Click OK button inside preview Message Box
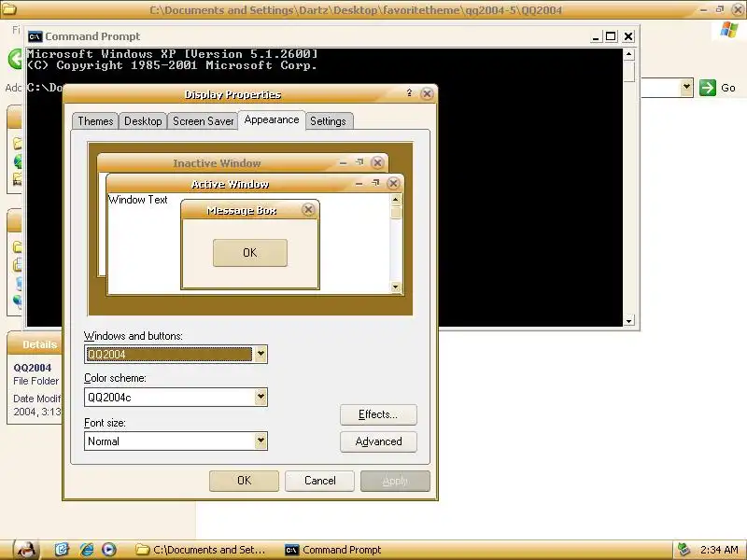This screenshot has height=560, width=747. pos(250,253)
